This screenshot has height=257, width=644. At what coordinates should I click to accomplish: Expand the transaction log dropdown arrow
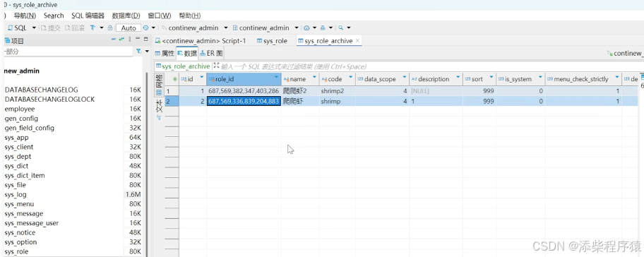point(153,28)
